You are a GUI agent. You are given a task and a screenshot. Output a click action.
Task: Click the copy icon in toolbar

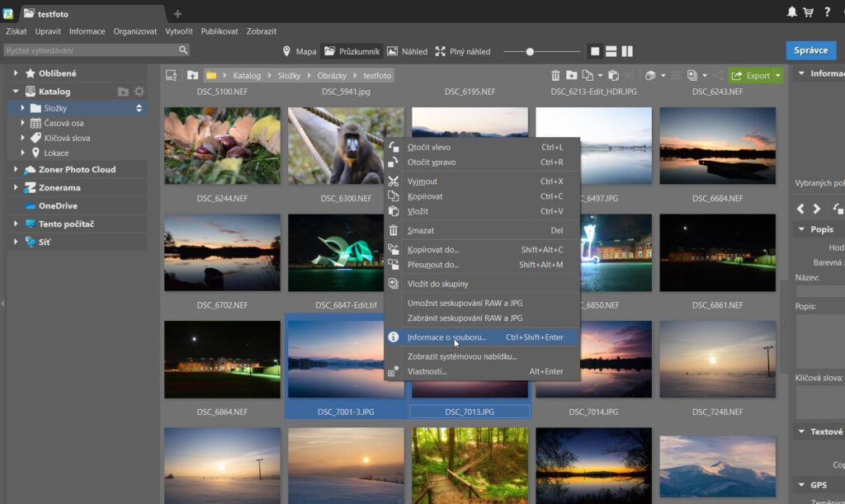click(x=588, y=75)
